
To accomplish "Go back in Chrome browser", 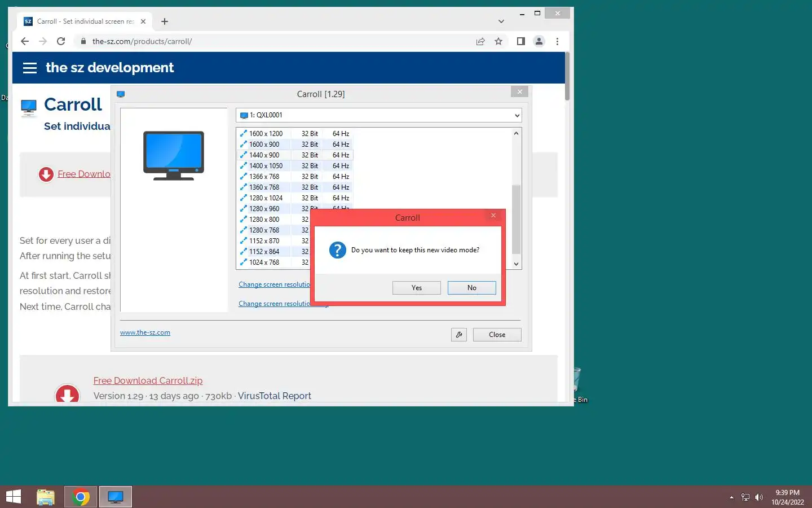I will pos(25,41).
